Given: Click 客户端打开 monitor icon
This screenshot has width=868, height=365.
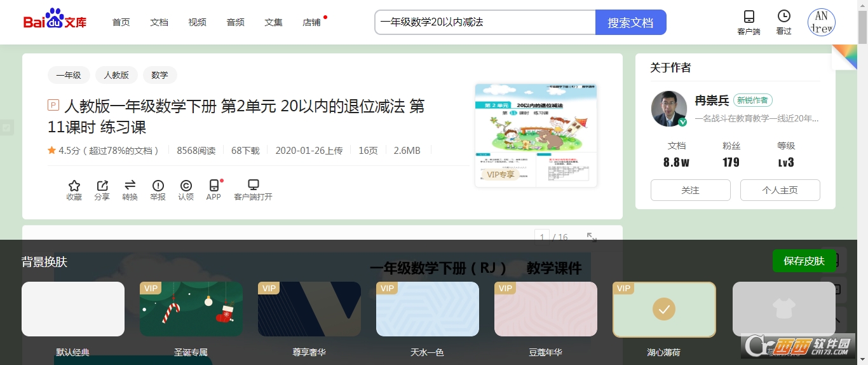Looking at the screenshot, I should pyautogui.click(x=253, y=185).
